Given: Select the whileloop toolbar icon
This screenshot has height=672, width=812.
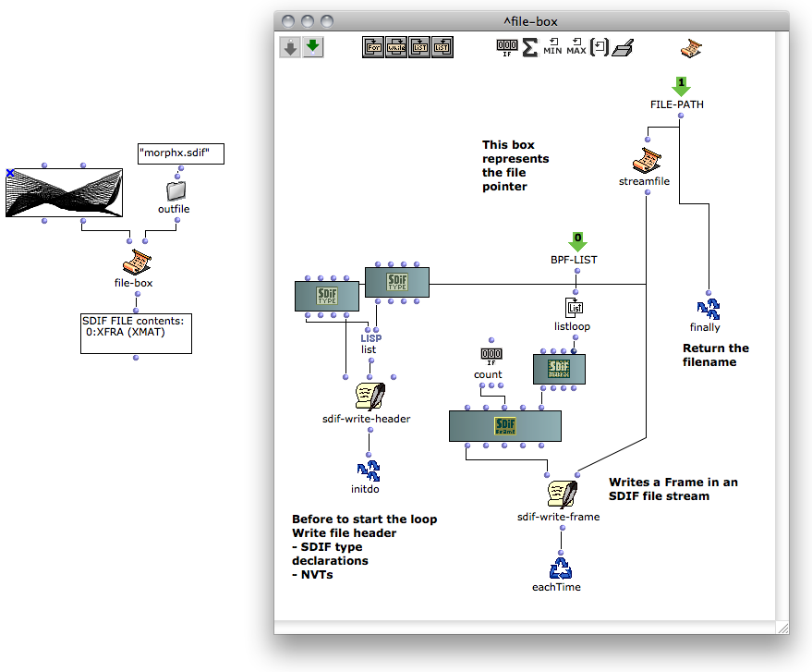Looking at the screenshot, I should tap(396, 48).
